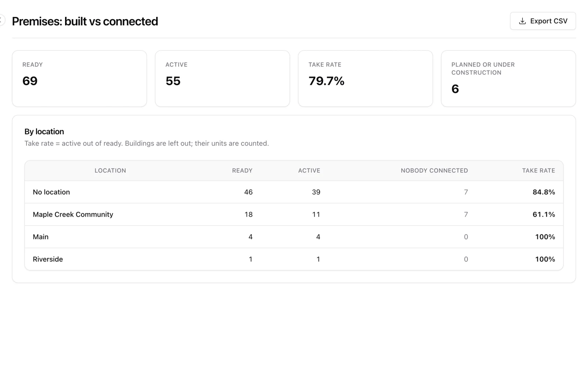Click the 'By location' section heading

coord(44,132)
